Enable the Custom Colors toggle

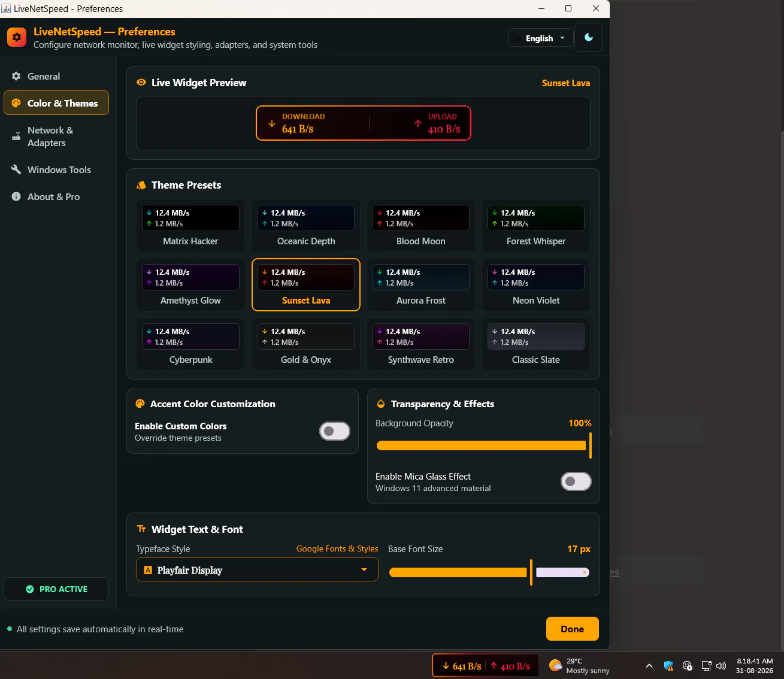coord(335,431)
